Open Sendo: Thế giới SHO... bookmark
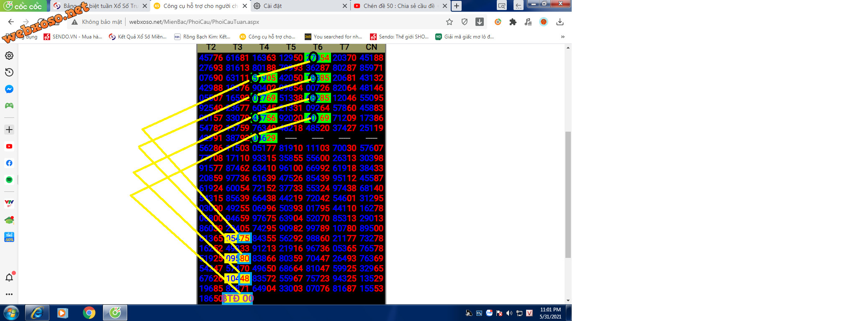 pyautogui.click(x=399, y=37)
